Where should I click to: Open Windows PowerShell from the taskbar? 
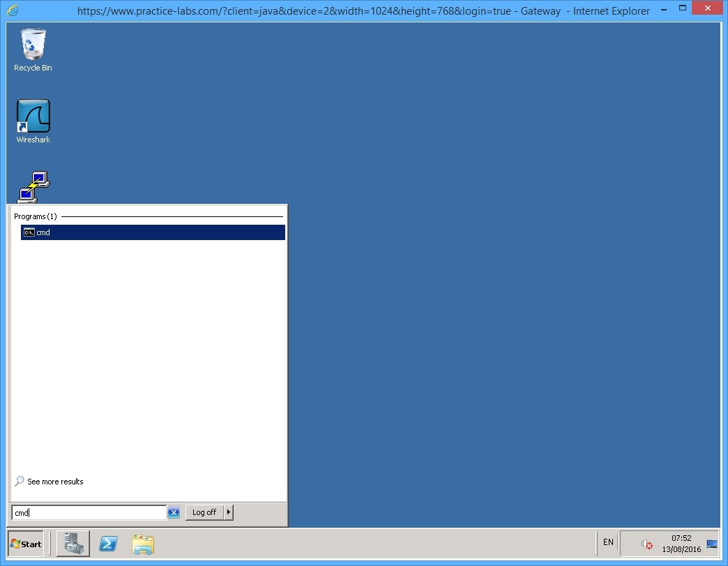[108, 544]
